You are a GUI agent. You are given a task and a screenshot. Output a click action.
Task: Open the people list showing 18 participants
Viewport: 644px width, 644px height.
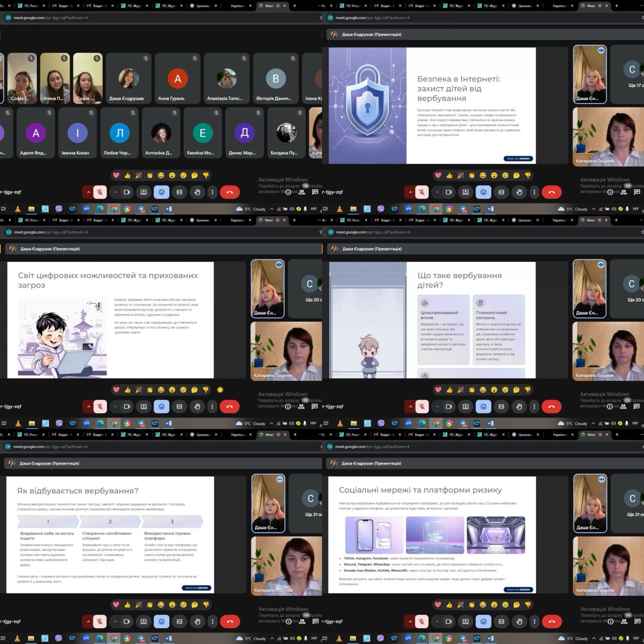pyautogui.click(x=302, y=192)
